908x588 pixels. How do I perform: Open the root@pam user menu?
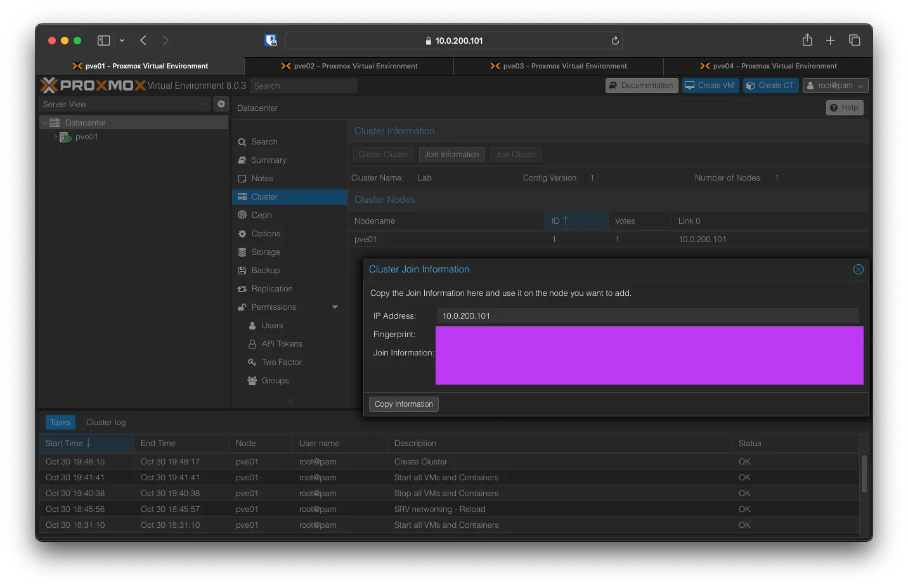[x=835, y=86]
